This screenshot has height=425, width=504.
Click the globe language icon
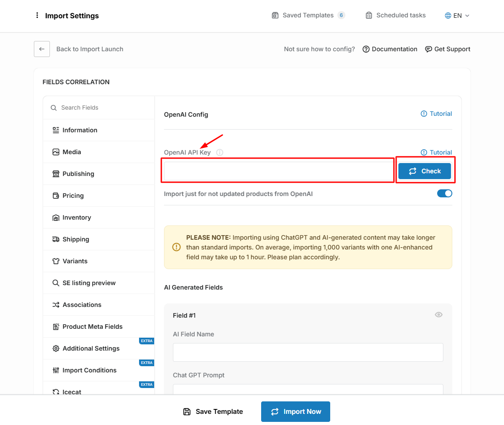pos(448,16)
